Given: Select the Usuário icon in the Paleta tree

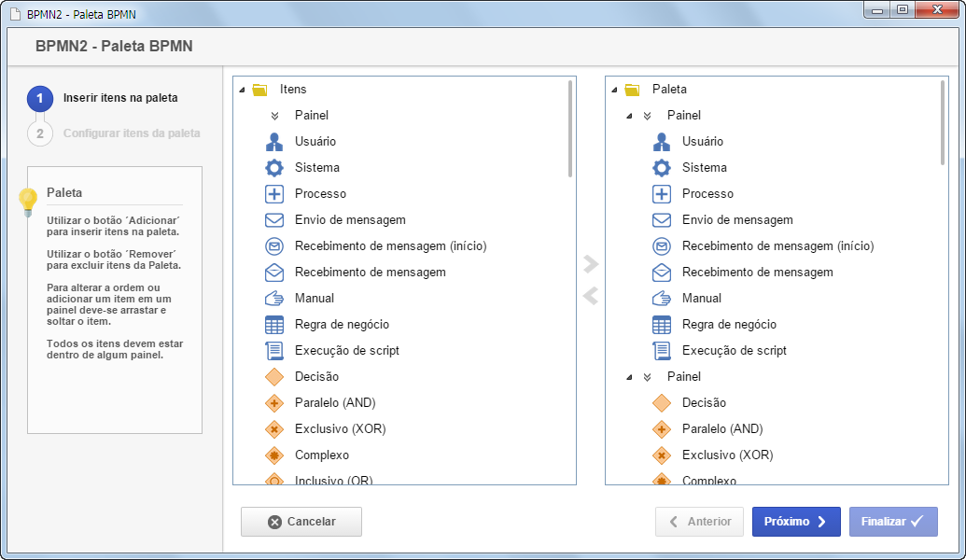Looking at the screenshot, I should coord(662,142).
